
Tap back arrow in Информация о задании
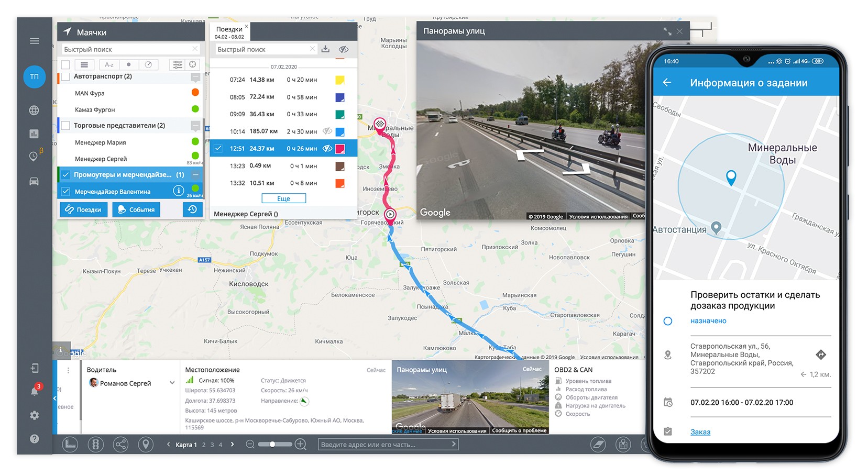pyautogui.click(x=667, y=83)
